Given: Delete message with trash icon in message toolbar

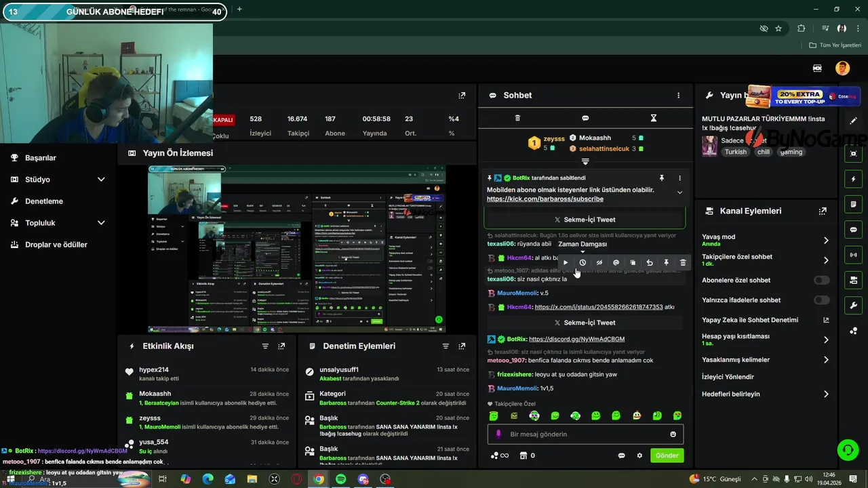Looking at the screenshot, I should pos(683,263).
